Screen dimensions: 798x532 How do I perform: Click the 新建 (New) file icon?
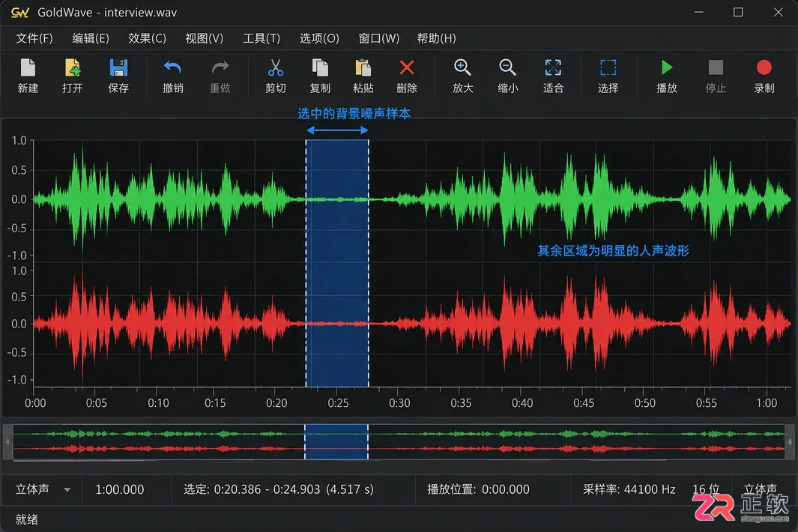tap(28, 67)
